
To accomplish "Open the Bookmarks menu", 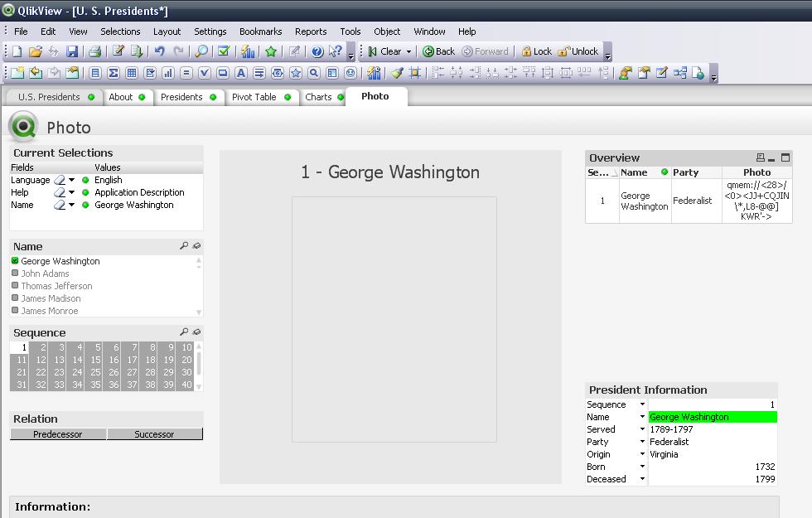I will tap(260, 31).
